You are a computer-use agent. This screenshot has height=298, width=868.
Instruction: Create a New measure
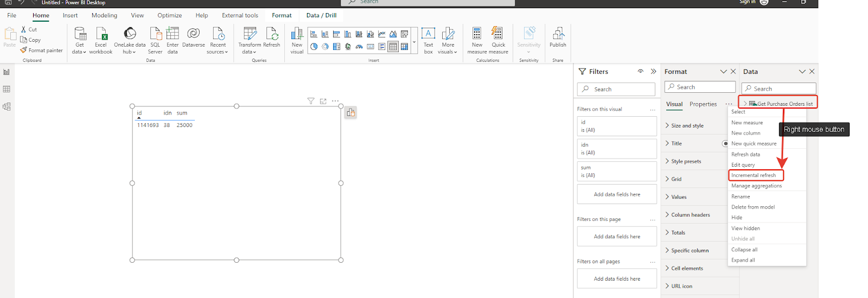pos(477,40)
